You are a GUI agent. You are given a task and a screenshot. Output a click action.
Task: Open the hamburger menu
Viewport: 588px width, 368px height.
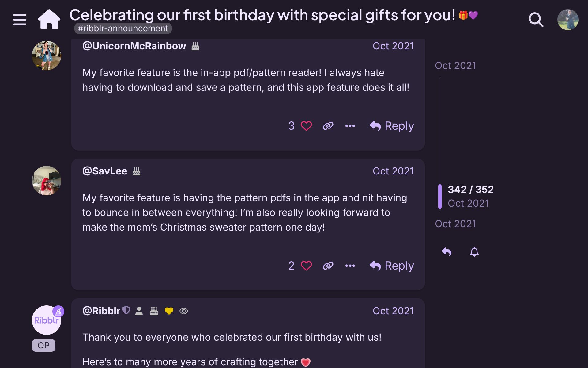tap(20, 20)
